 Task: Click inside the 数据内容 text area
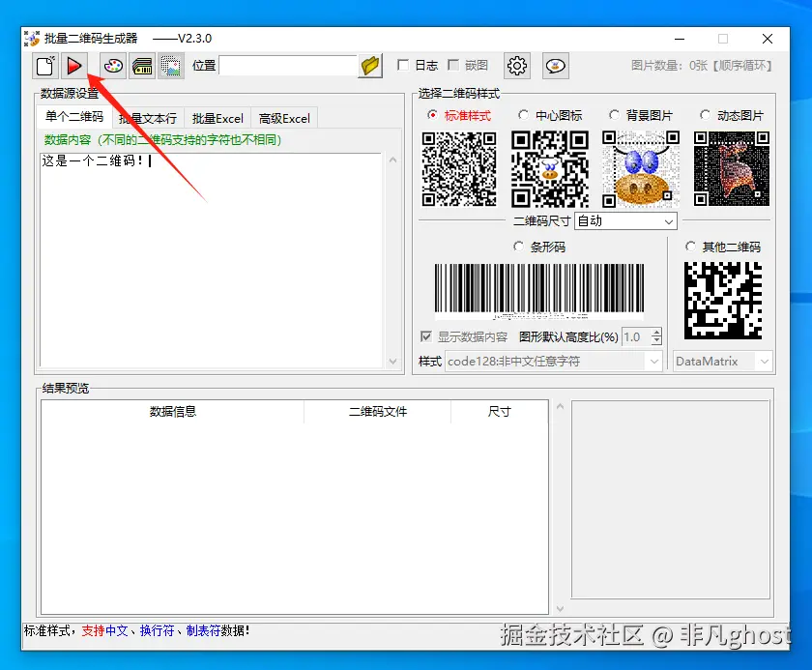pos(211,260)
